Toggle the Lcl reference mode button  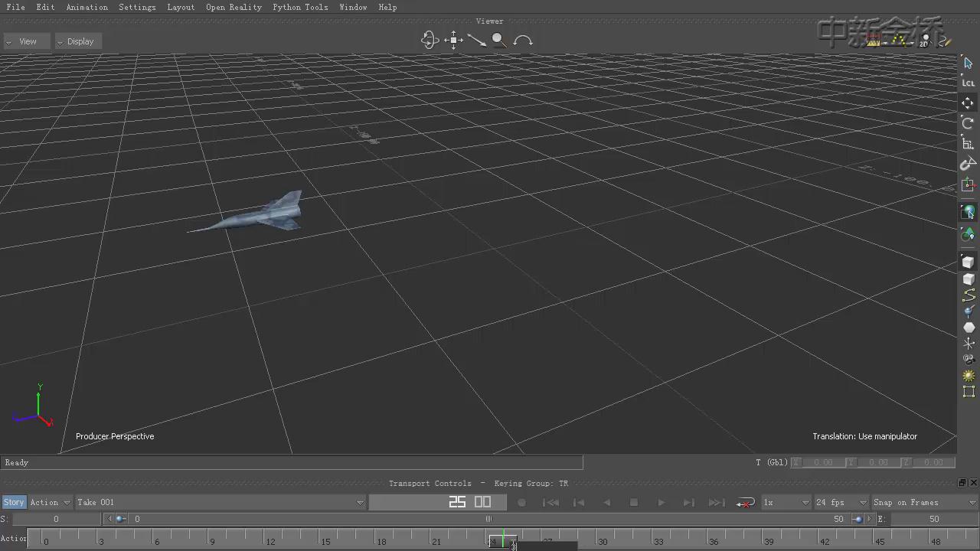pos(969,83)
